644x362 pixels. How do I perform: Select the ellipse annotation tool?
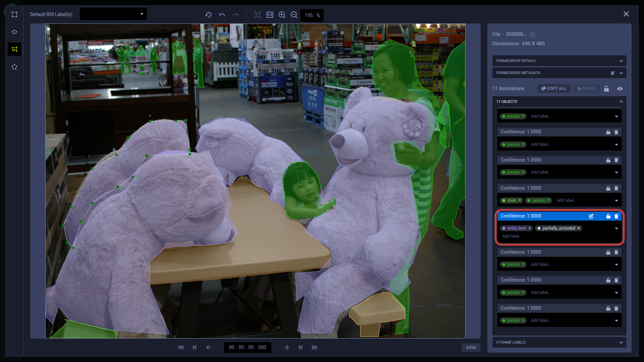[x=14, y=32]
